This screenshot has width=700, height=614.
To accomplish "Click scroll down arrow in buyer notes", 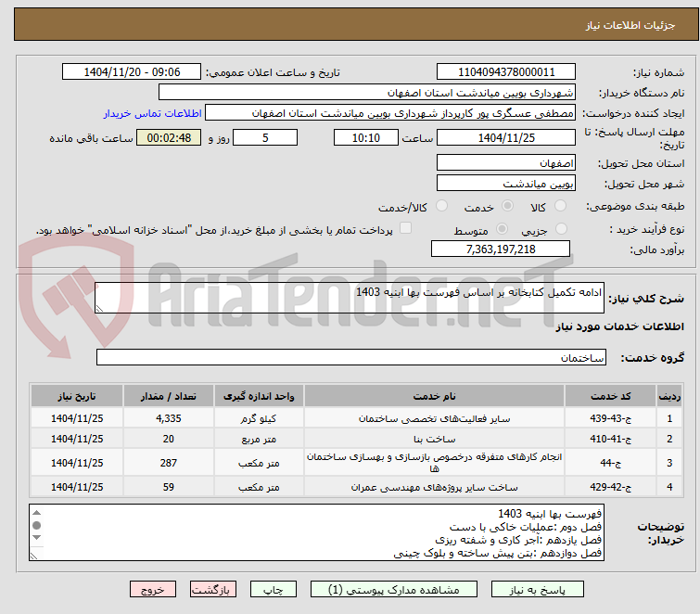I will pyautogui.click(x=36, y=537).
